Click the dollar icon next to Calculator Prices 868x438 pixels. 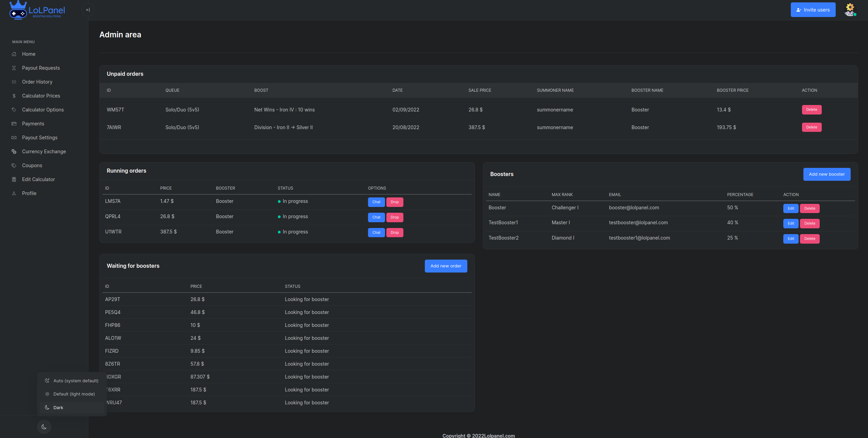[14, 96]
